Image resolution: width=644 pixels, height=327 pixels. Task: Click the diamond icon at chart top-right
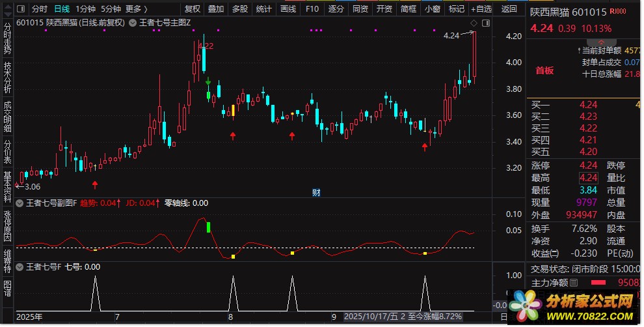[x=474, y=23]
